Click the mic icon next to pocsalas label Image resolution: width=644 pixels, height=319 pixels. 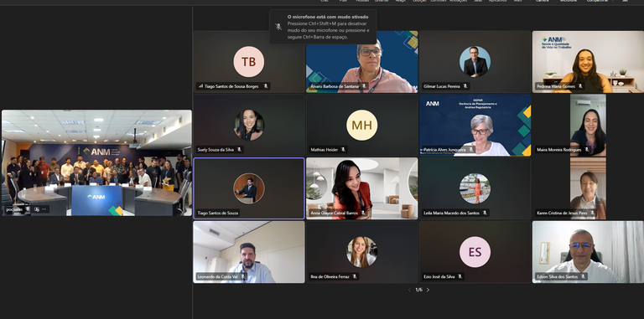coord(28,209)
